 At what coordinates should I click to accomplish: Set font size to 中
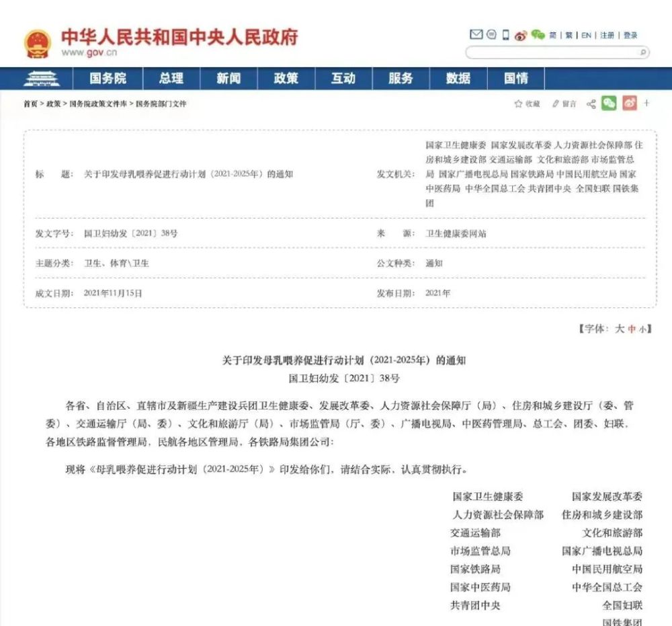[632, 329]
